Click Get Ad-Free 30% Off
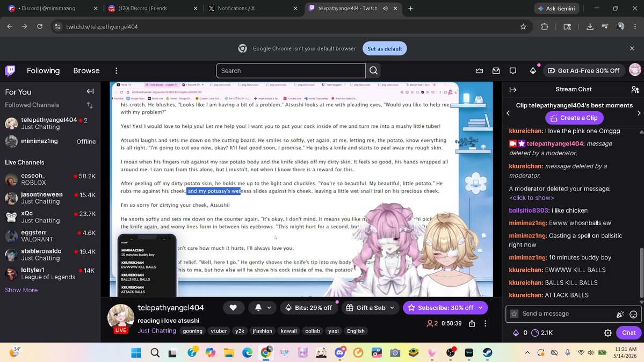 (x=584, y=71)
